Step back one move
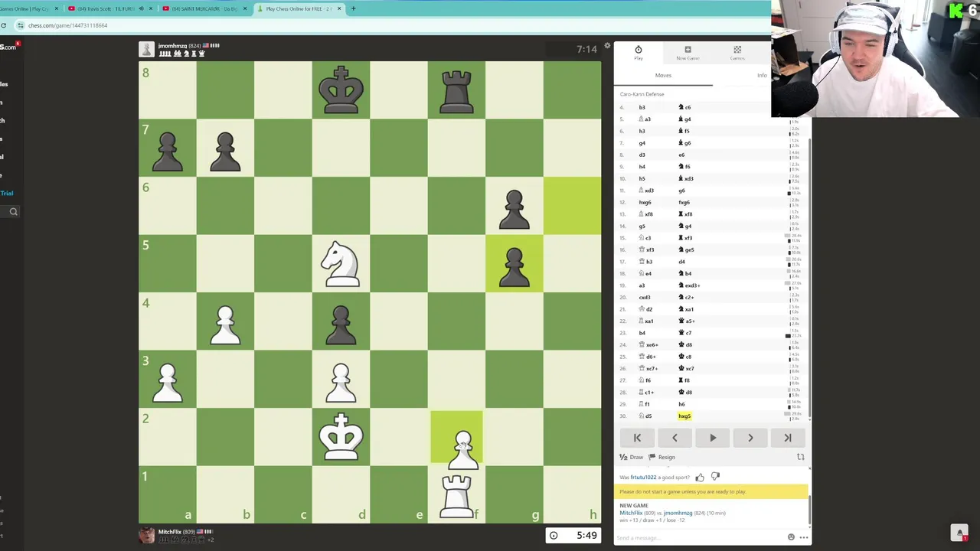Image resolution: width=980 pixels, height=551 pixels. (x=675, y=438)
